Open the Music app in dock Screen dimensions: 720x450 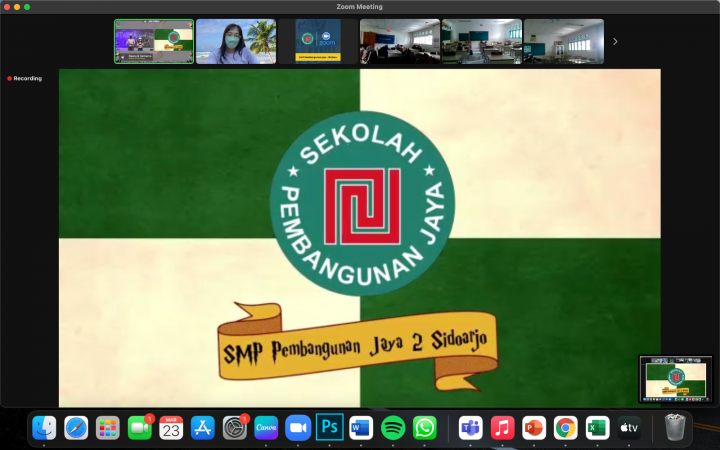(503, 428)
